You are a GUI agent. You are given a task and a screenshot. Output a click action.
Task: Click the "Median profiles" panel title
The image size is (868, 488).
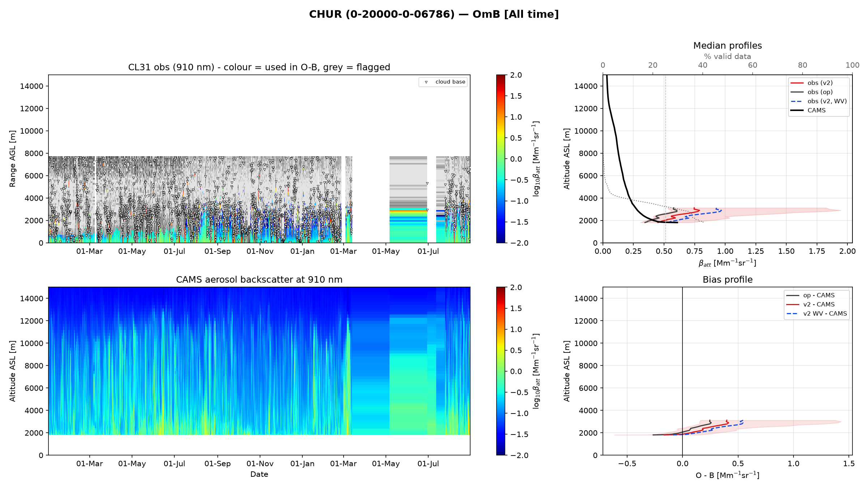tap(727, 46)
